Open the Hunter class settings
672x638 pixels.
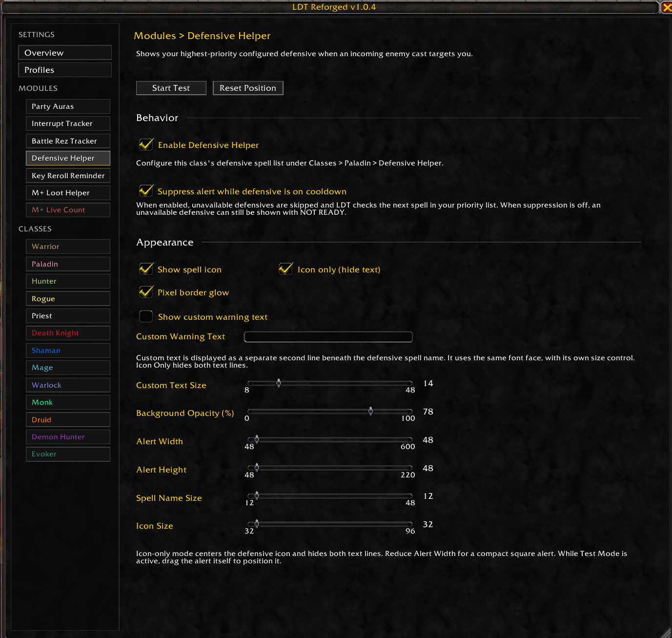68,281
